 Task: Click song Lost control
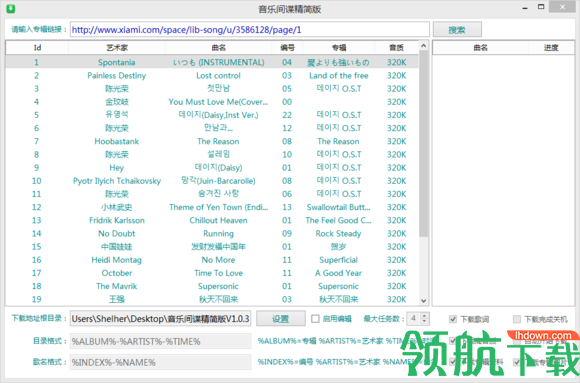[x=218, y=75]
